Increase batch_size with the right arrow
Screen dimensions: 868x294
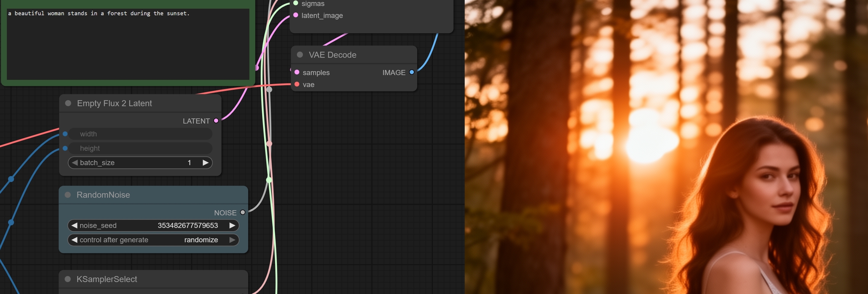point(205,163)
